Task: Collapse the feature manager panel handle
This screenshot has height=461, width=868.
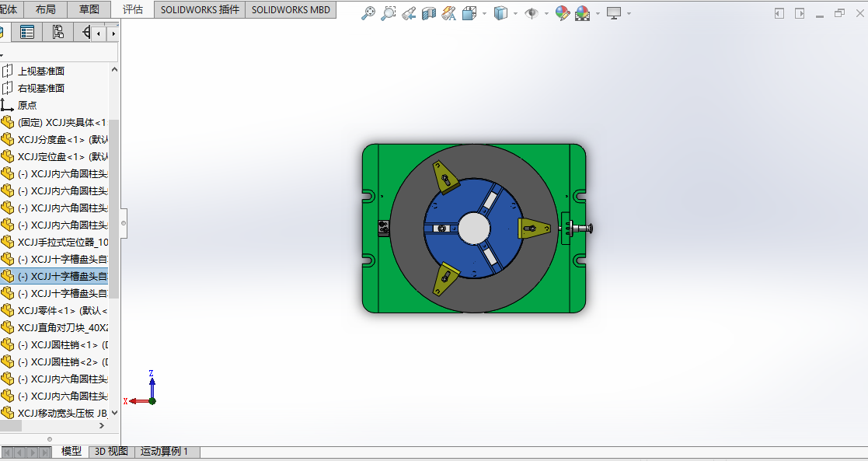Action: [124, 223]
